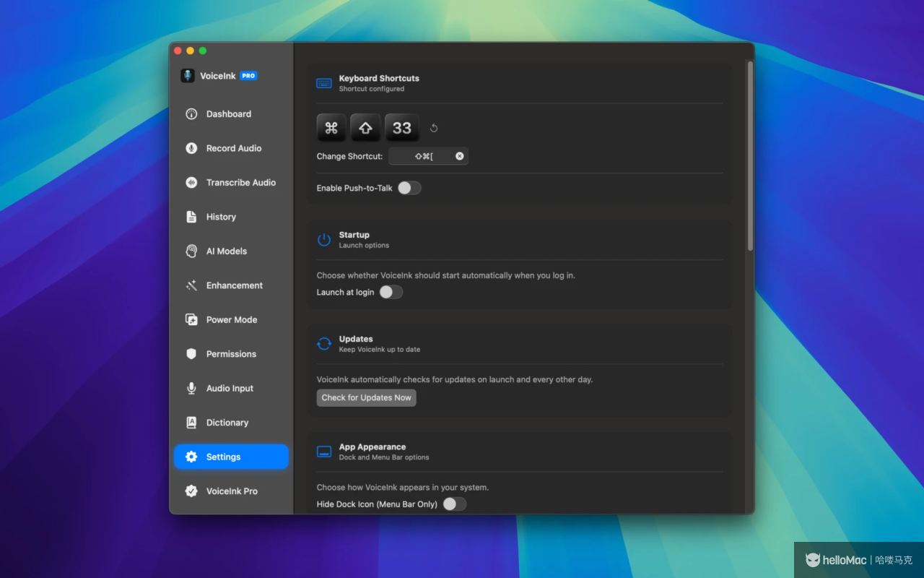Click the Enhancement magic wand icon
The height and width of the screenshot is (578, 924).
coord(191,285)
